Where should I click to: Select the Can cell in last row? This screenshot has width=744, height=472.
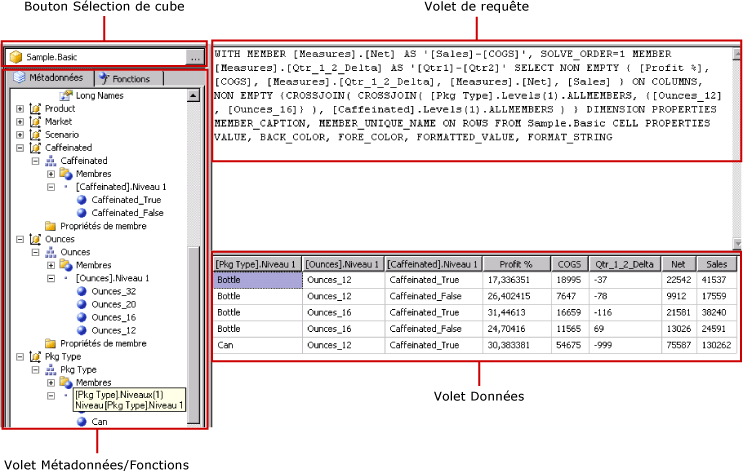coord(258,345)
